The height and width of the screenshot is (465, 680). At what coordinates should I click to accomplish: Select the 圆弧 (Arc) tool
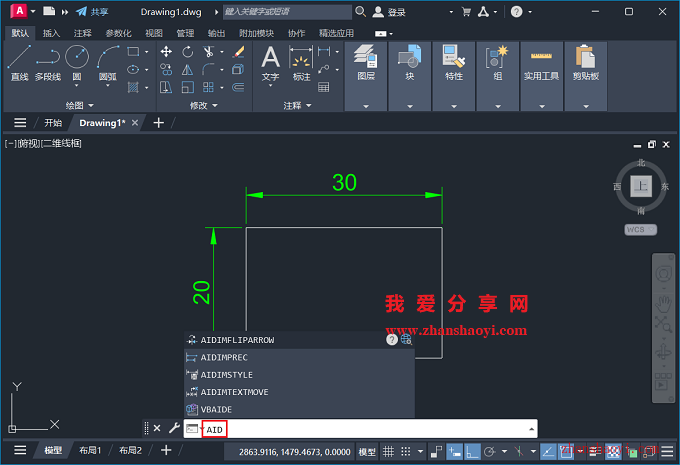[108, 63]
